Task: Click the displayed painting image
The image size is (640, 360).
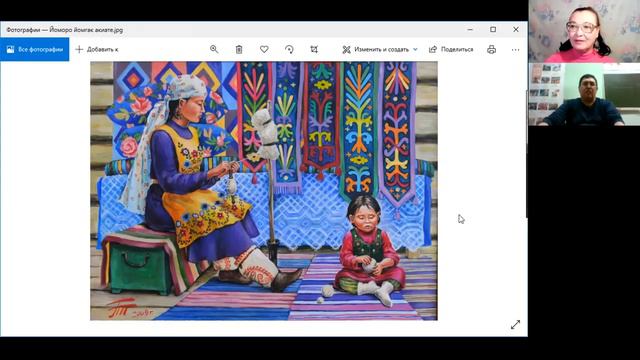Action: click(264, 191)
